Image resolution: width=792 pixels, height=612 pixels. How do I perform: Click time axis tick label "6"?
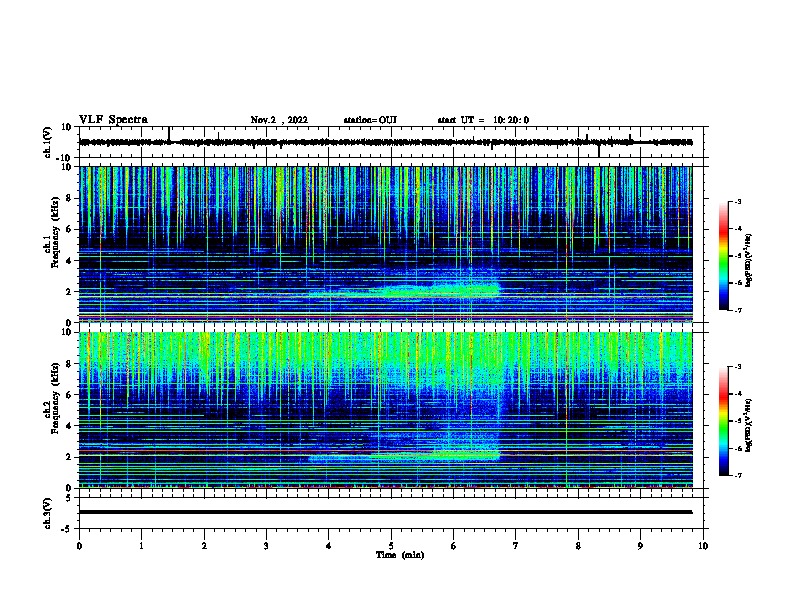pyautogui.click(x=454, y=546)
